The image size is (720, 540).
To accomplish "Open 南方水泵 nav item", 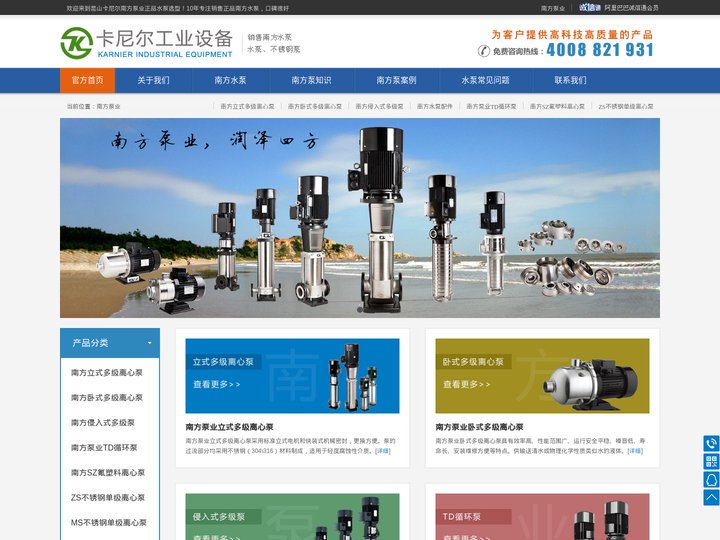I will click(x=230, y=80).
